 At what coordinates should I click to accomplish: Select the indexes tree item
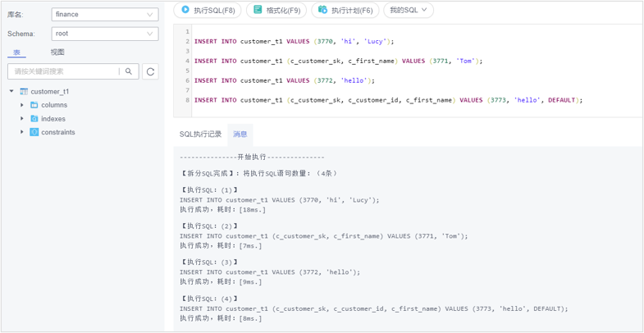(x=53, y=119)
